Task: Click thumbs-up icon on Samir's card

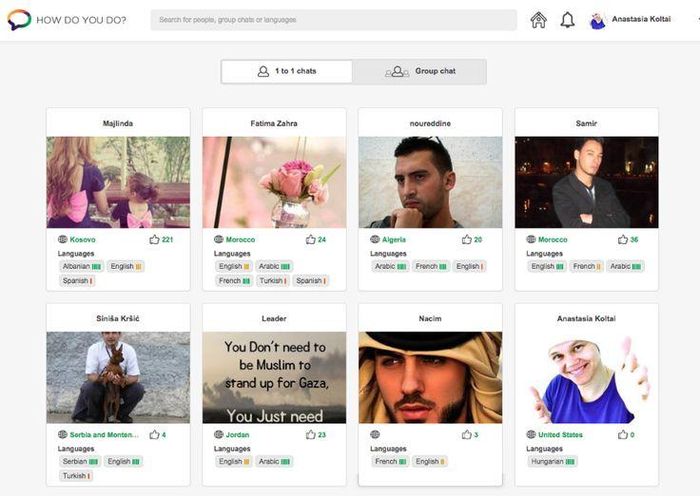Action: [622, 240]
